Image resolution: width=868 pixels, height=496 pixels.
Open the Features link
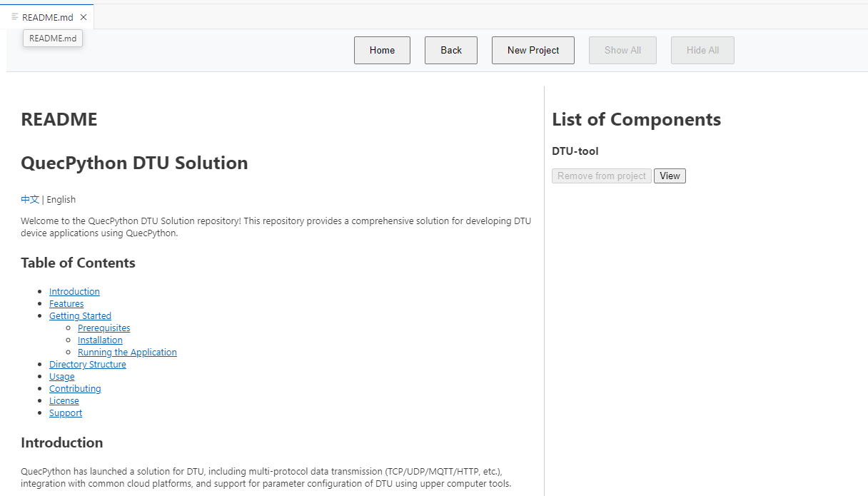tap(66, 303)
